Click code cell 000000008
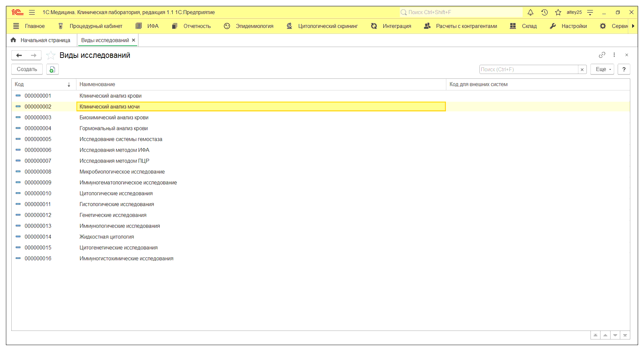The height and width of the screenshot is (351, 644). [x=38, y=172]
